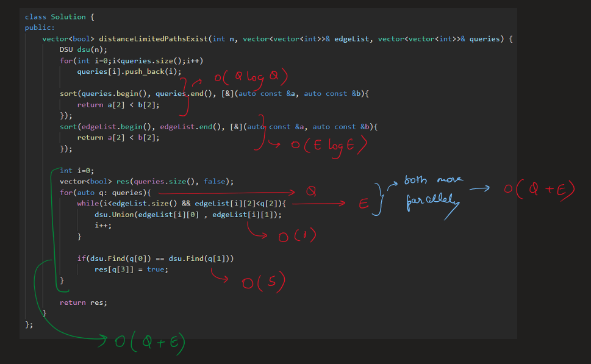Select the blue O(Q+E) annotation at right
Image resolution: width=591 pixels, height=364 pixels.
(539, 190)
